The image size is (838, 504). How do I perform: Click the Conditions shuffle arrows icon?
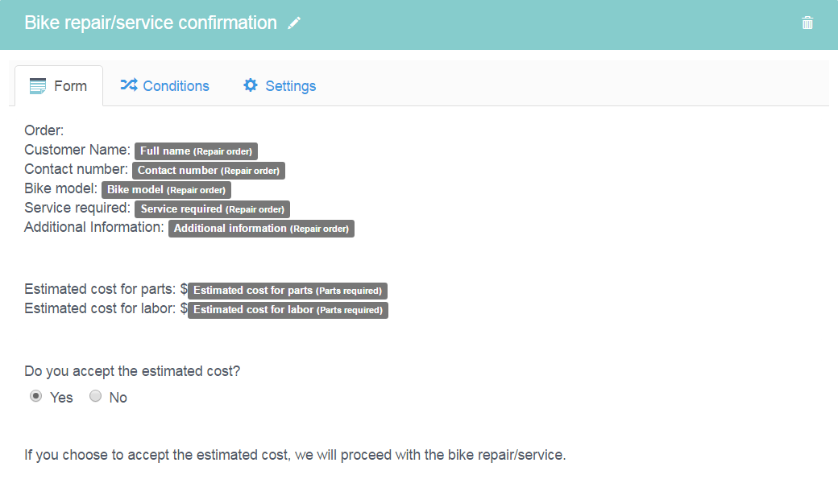[x=129, y=85]
